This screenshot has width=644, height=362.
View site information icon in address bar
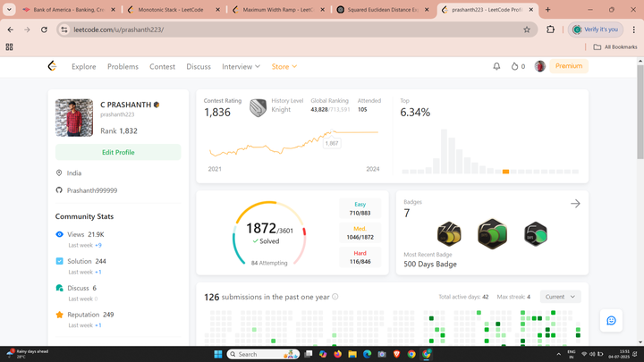pos(64,29)
